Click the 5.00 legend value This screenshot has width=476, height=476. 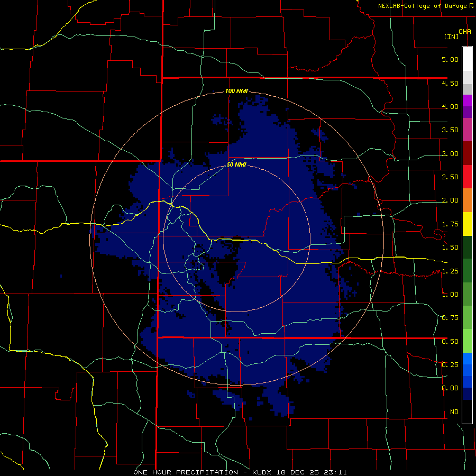450,59
